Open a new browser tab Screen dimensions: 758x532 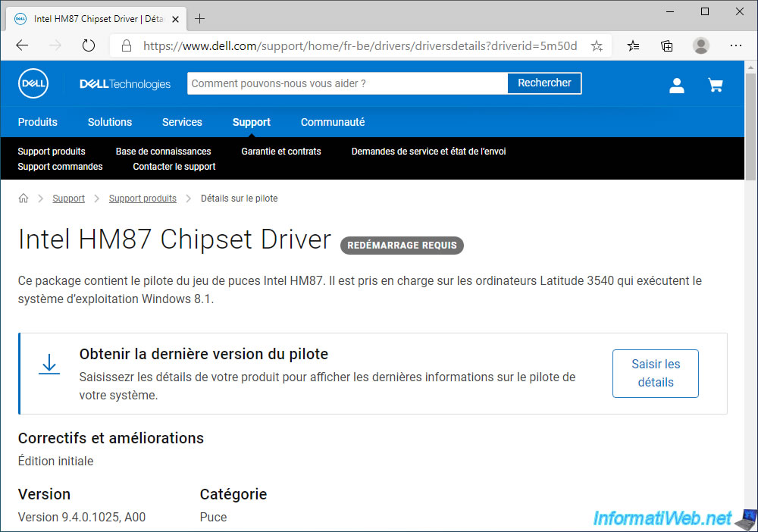tap(199, 19)
